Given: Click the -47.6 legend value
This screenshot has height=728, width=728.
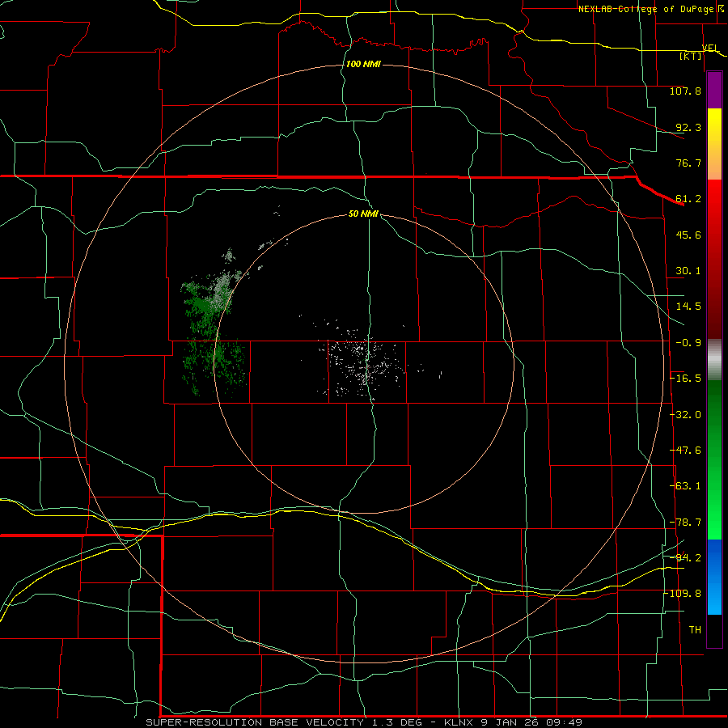Looking at the screenshot, I should 685,451.
